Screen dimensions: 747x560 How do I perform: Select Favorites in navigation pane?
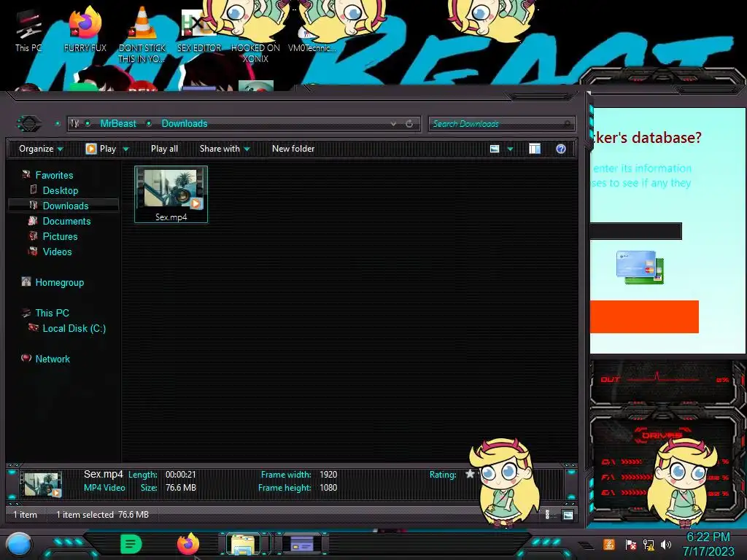54,175
